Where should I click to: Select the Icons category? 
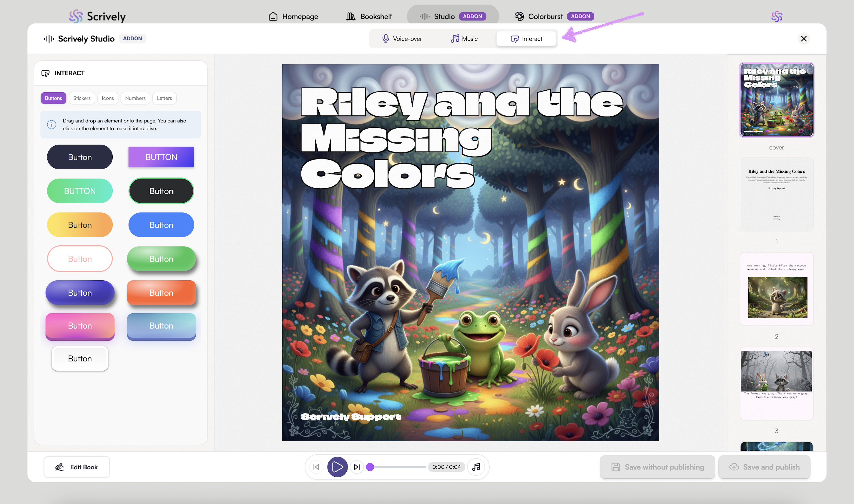pyautogui.click(x=108, y=98)
